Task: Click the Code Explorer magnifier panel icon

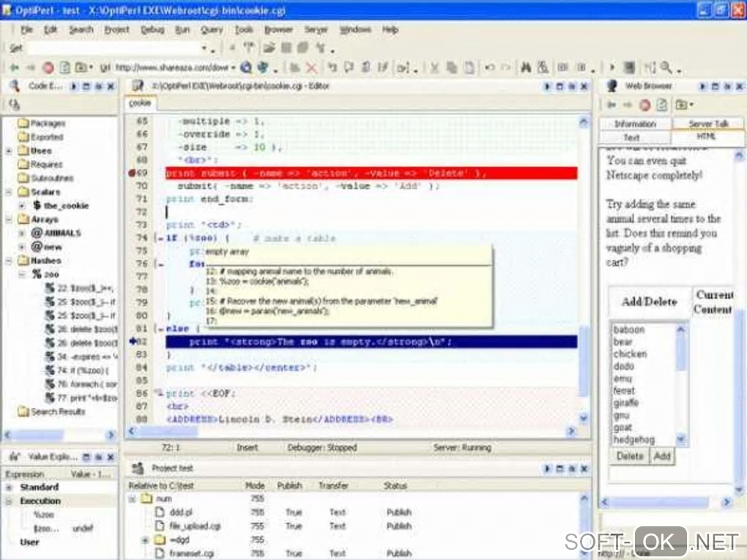Action: 15,86
